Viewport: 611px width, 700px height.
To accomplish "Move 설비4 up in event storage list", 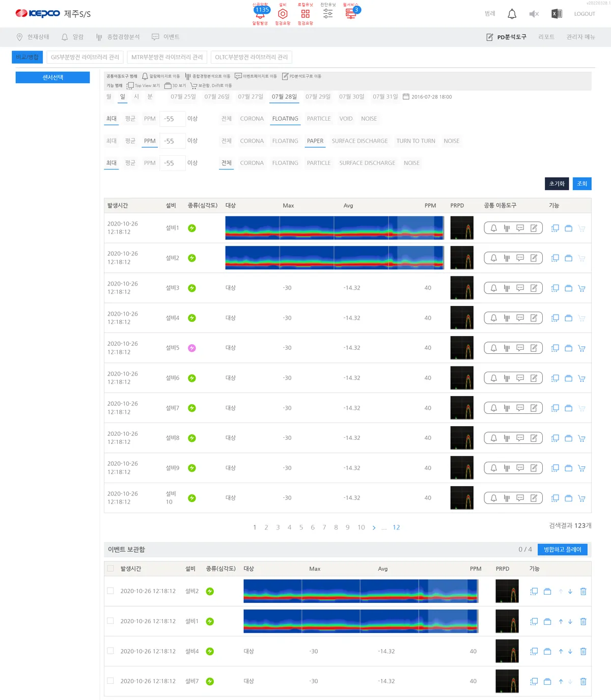I will [561, 652].
